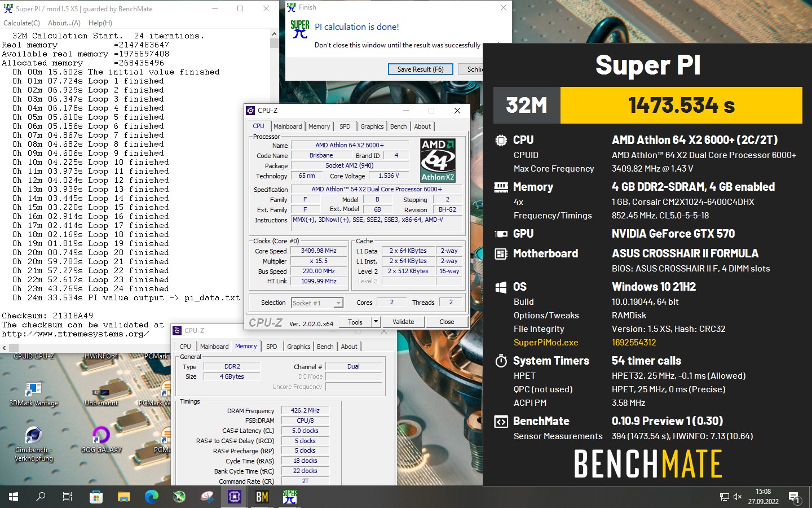The image size is (812, 508).
Task: Open the Bench tab in front CPU-Z
Action: coord(399,126)
